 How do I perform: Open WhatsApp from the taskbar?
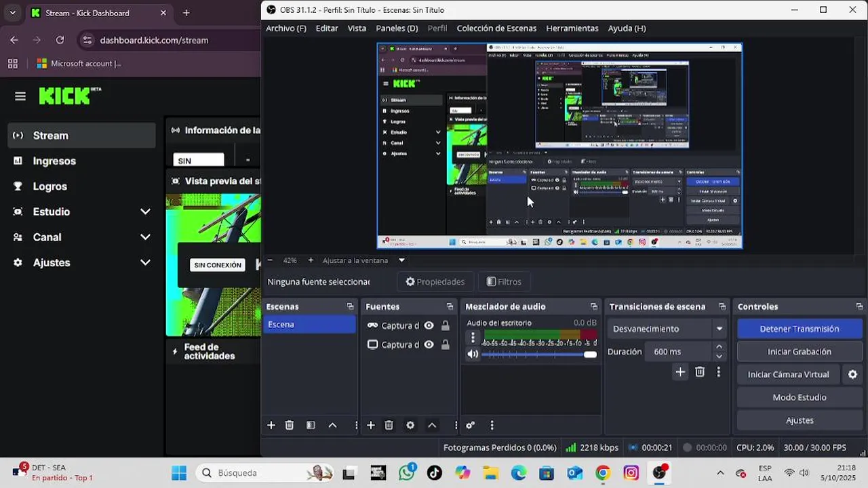(x=407, y=472)
